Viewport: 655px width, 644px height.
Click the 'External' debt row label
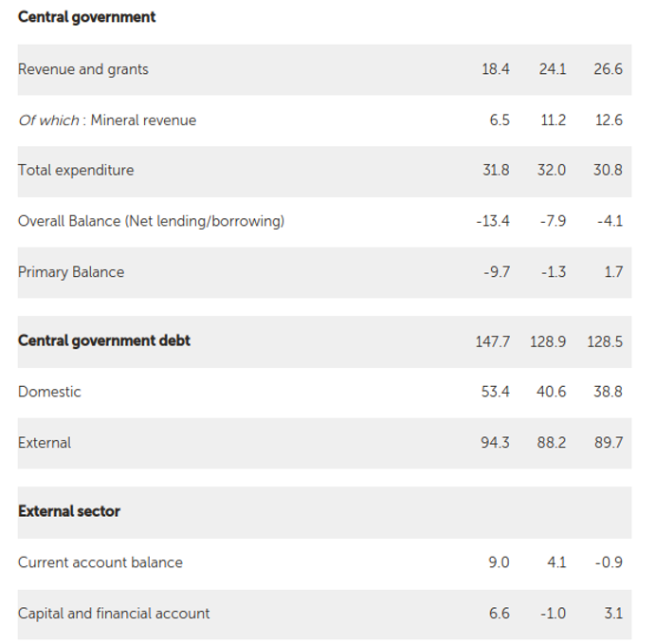pyautogui.click(x=45, y=443)
